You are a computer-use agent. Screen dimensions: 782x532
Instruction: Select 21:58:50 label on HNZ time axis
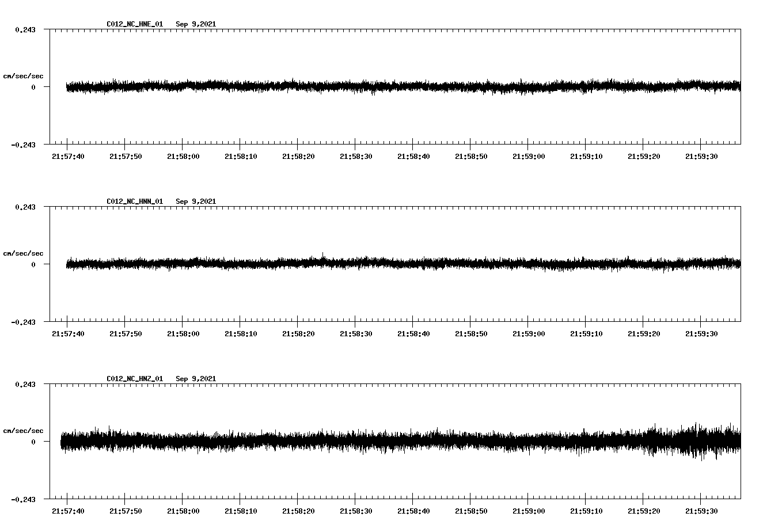click(471, 511)
